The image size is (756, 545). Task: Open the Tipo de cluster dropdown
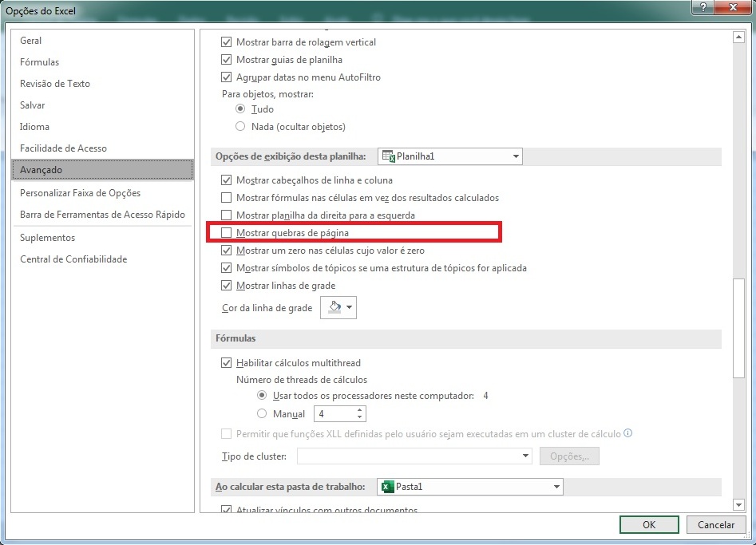pyautogui.click(x=414, y=456)
